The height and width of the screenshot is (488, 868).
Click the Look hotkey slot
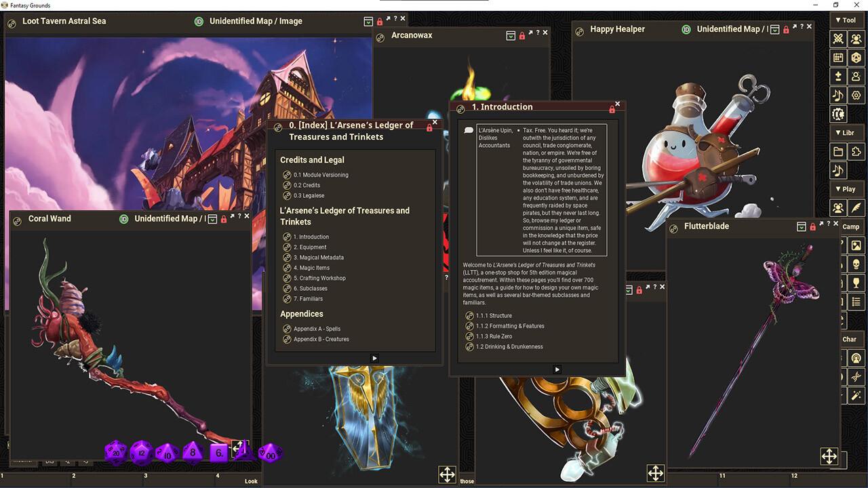[x=251, y=481]
